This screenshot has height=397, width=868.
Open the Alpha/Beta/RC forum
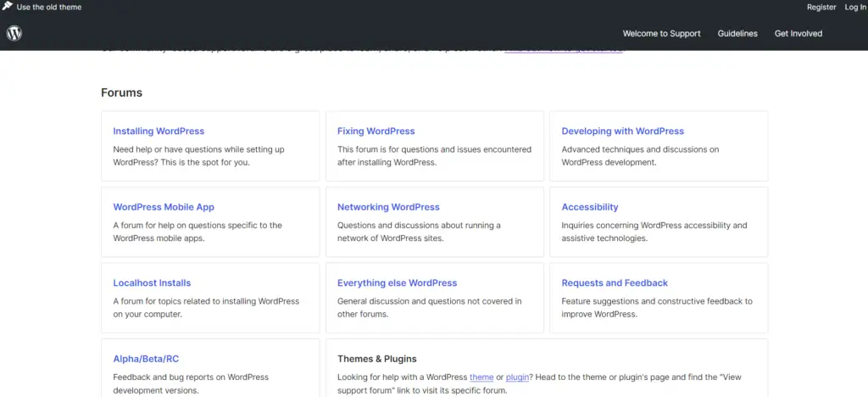(x=146, y=359)
